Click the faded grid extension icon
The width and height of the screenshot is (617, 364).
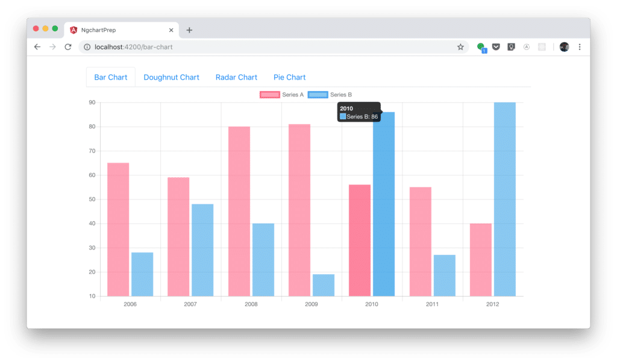[x=542, y=47]
